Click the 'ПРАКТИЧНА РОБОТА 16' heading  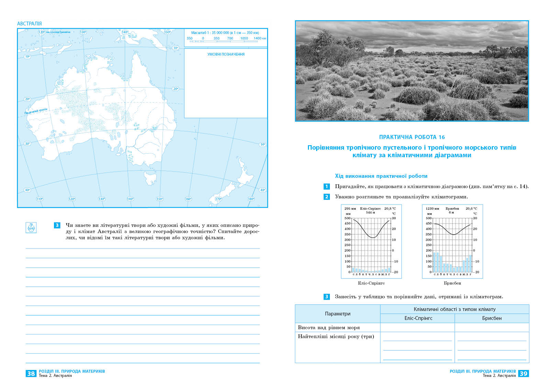coord(412,137)
